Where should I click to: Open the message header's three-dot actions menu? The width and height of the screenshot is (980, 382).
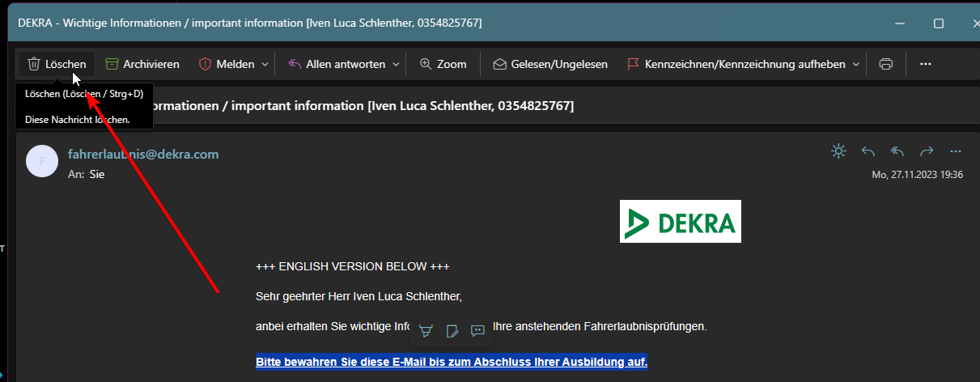click(x=956, y=151)
